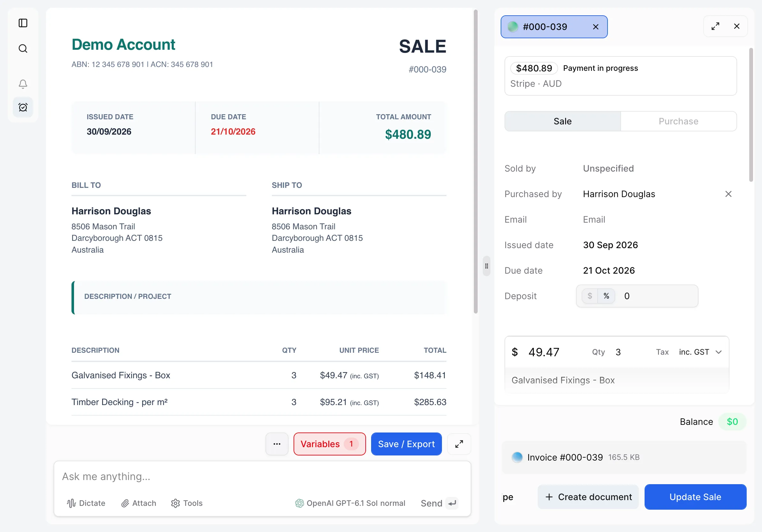This screenshot has height=532, width=762.
Task: Change due date 21 Oct 2026
Action: point(609,271)
